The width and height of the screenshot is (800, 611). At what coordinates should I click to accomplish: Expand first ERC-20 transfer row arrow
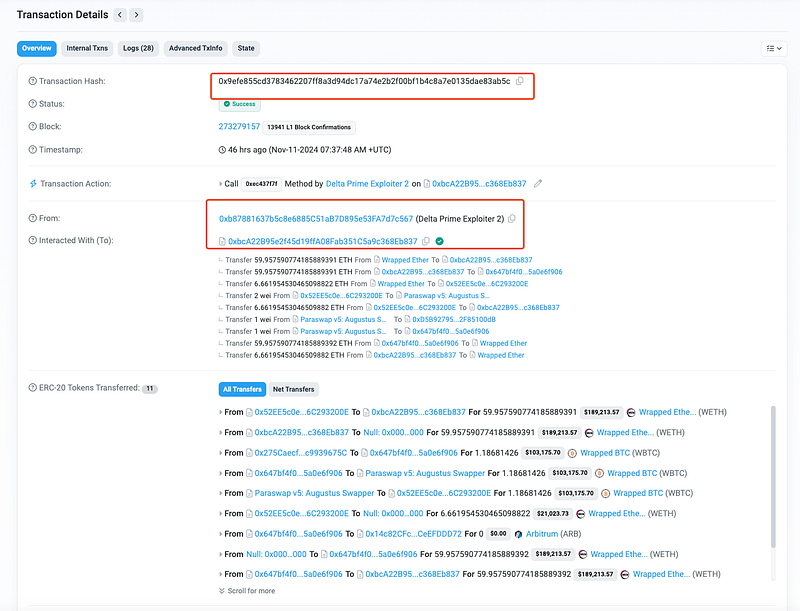pyautogui.click(x=221, y=412)
